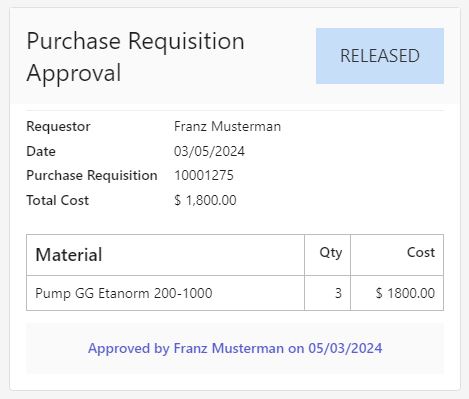Click the Material column header
The image size is (469, 399).
click(69, 255)
